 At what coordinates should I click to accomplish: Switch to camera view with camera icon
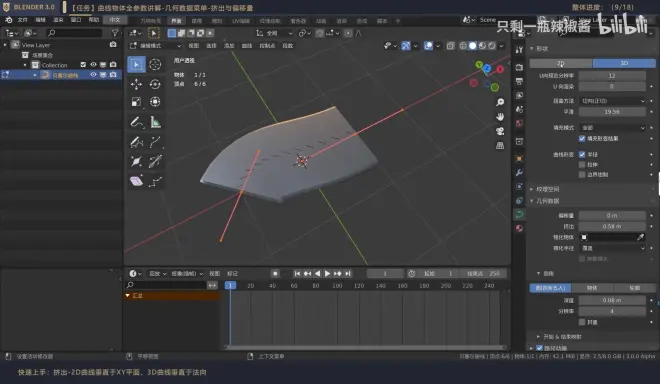pos(500,131)
